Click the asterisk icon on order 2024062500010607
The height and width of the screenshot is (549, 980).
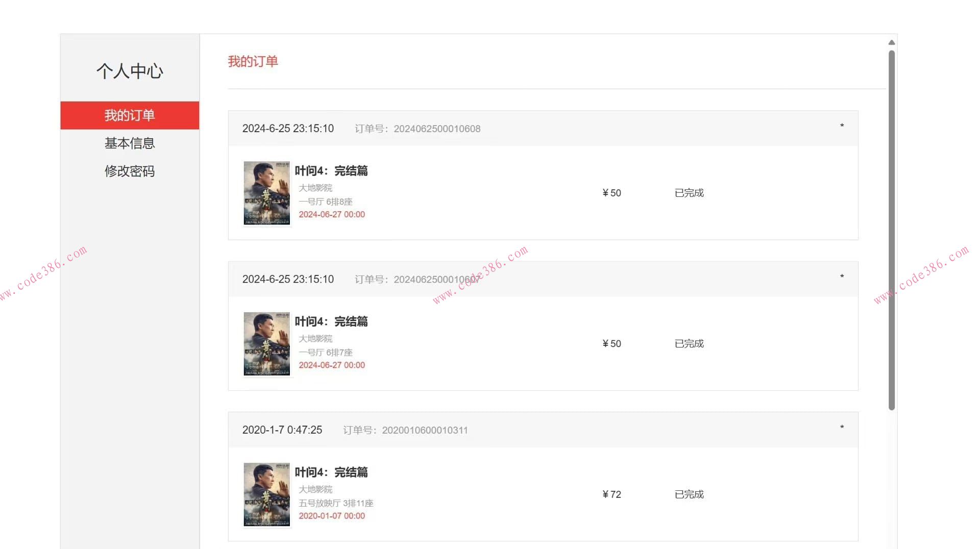pyautogui.click(x=842, y=277)
